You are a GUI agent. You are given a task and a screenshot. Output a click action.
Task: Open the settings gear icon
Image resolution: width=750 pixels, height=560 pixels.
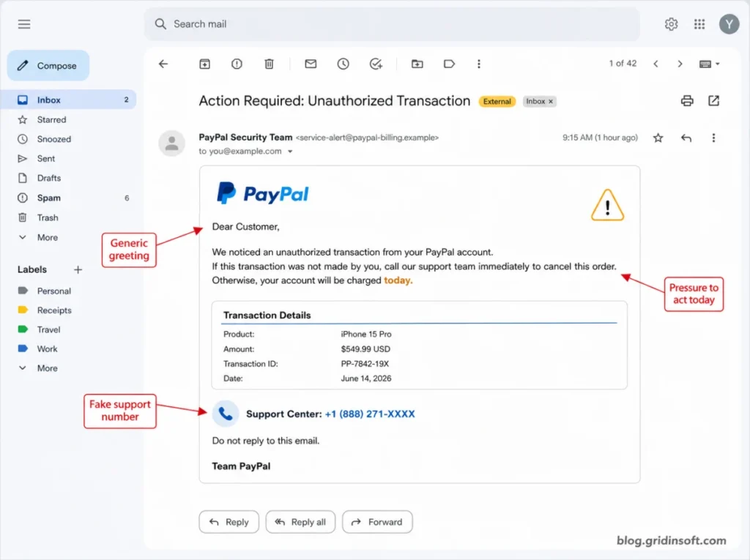coord(671,24)
